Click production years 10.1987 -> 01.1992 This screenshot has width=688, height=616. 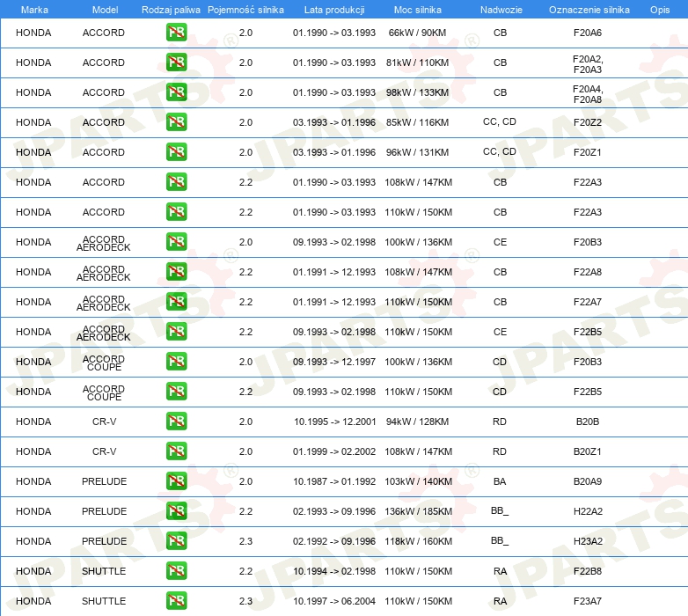[x=334, y=481]
